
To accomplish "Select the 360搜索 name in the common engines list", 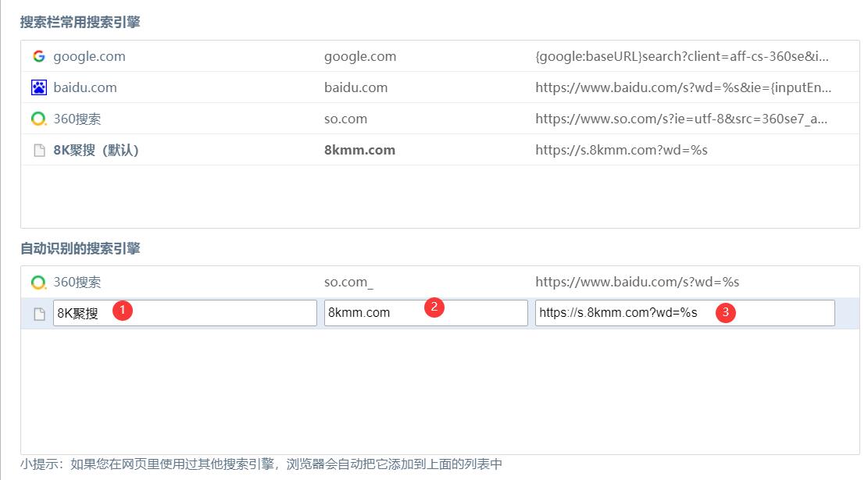I will (77, 119).
